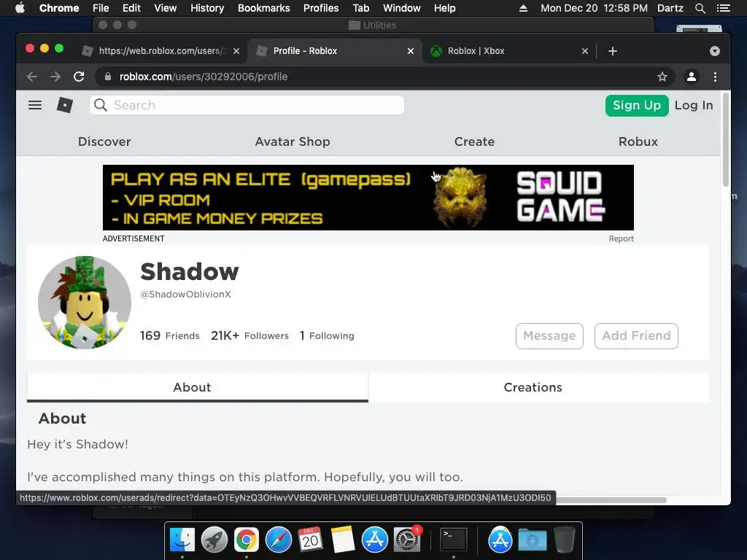Click the eject icon in menu bar
The height and width of the screenshot is (560, 747).
coord(523,8)
